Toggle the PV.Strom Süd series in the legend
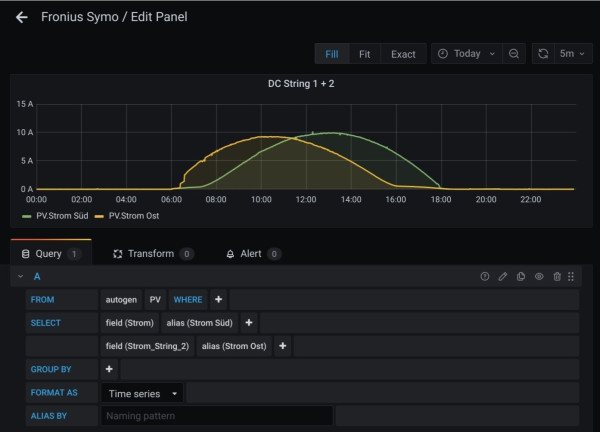Image resolution: width=600 pixels, height=432 pixels. coord(61,215)
